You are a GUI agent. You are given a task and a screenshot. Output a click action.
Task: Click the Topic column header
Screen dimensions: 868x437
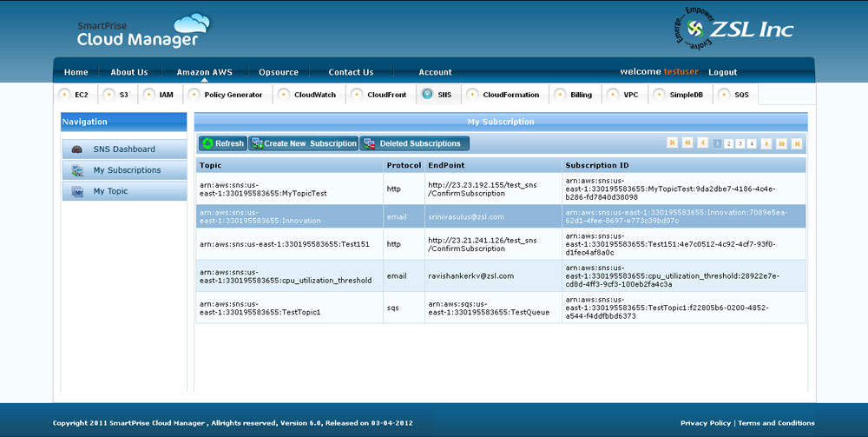point(290,165)
